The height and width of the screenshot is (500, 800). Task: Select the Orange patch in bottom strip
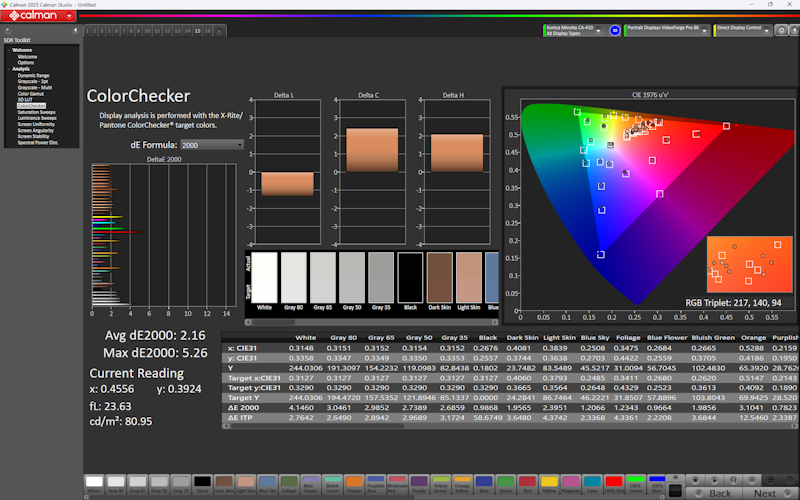point(354,485)
